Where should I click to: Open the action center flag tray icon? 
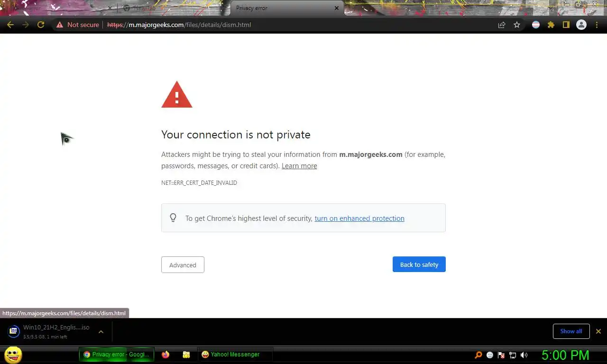[x=501, y=355]
